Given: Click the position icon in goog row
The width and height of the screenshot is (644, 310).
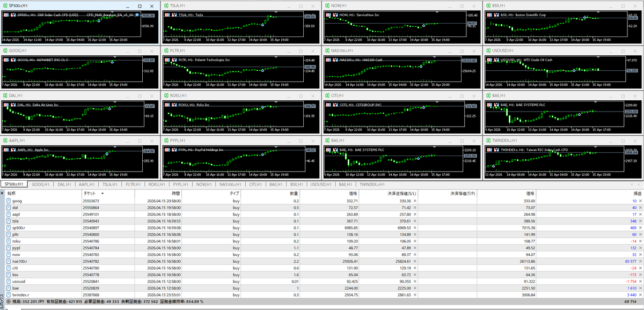Looking at the screenshot, I should coord(9,201).
